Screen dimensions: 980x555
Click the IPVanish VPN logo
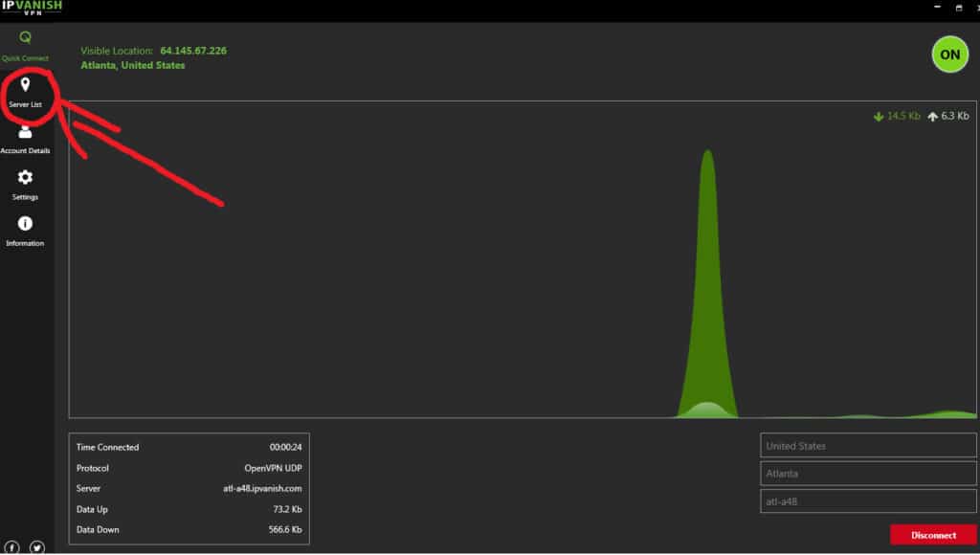pos(32,8)
